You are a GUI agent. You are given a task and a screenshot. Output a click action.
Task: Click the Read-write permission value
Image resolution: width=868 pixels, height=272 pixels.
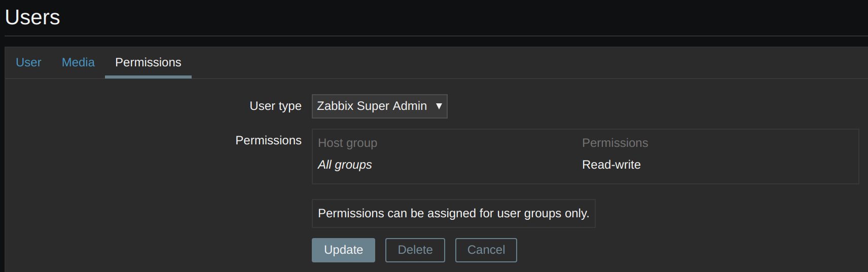(611, 165)
